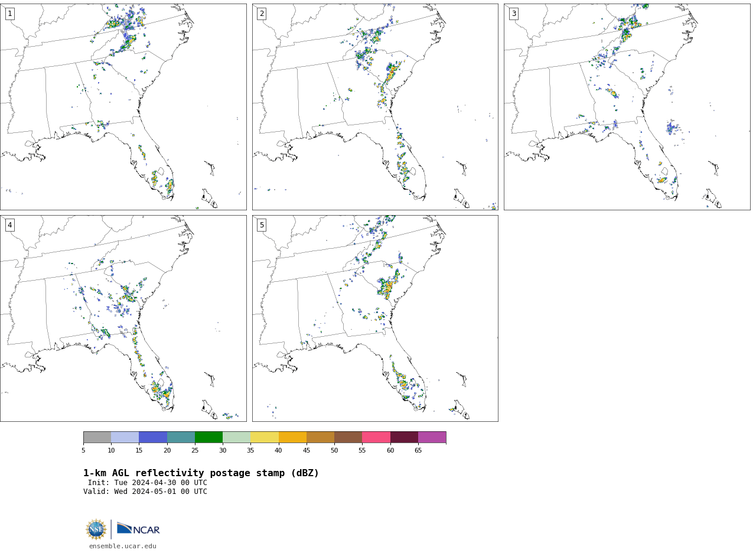This screenshot has height=553, width=756.
Task: Click the dark green 25-30 dBZ swatch
Action: click(x=208, y=437)
